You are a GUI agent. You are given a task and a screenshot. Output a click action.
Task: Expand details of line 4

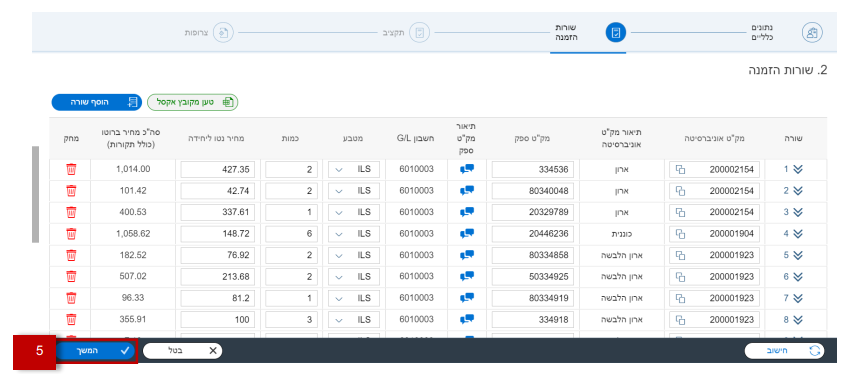tap(798, 234)
